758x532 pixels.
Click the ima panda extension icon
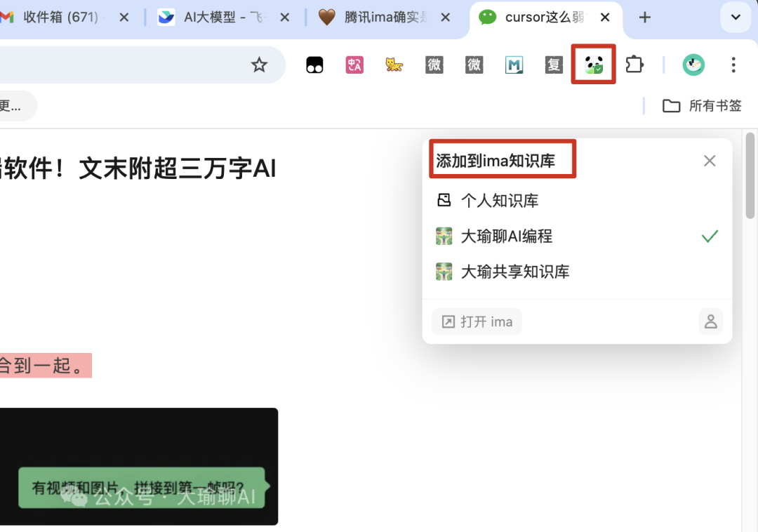(x=593, y=65)
